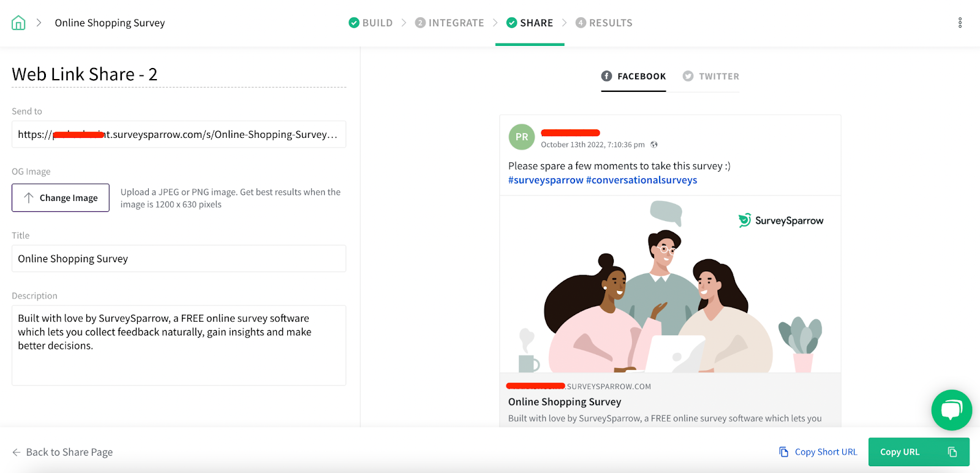This screenshot has height=473, width=980.
Task: Open the SHARE step tab
Action: pos(530,23)
